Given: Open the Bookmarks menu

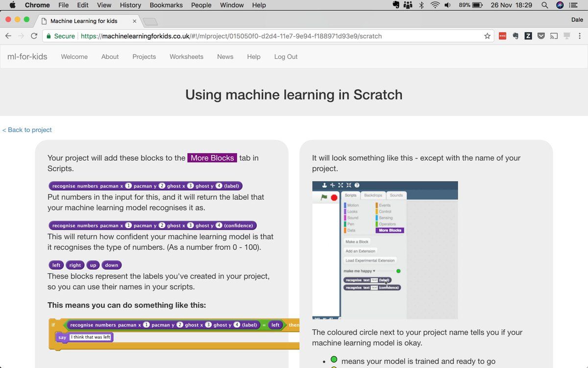Looking at the screenshot, I should (167, 5).
